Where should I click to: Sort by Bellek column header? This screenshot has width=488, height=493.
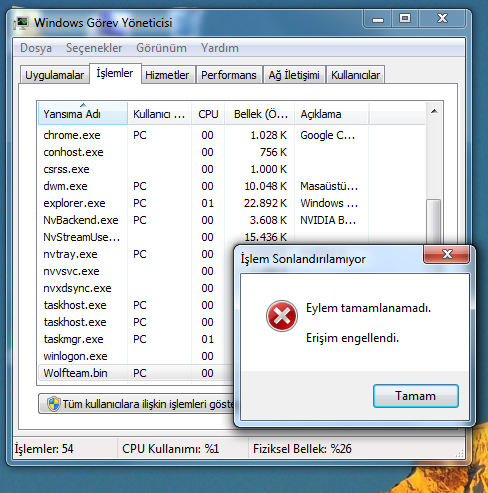(260, 114)
